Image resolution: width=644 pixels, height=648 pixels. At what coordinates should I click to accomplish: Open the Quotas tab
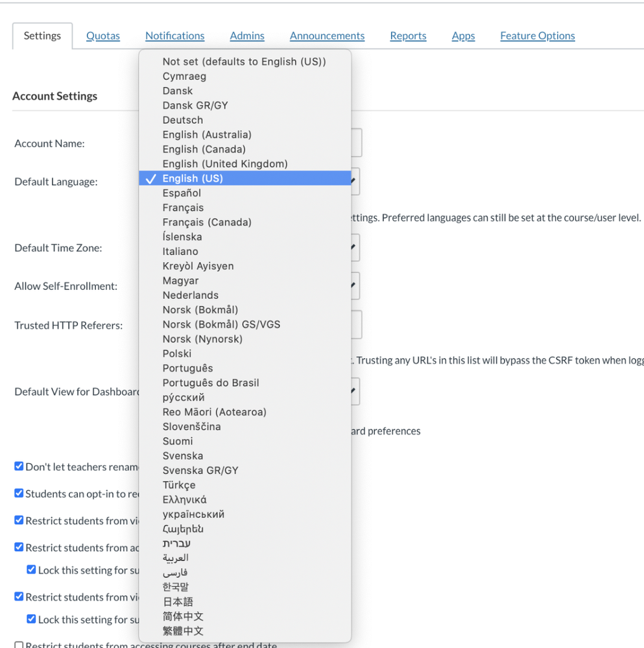(103, 36)
